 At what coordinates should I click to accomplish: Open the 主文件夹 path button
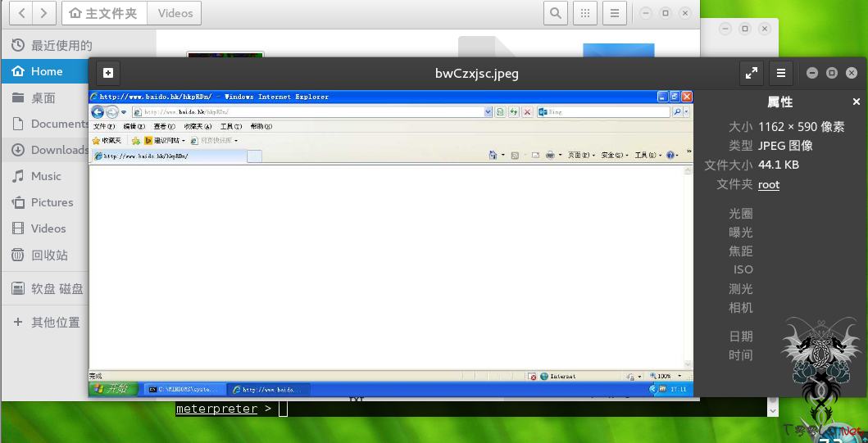coord(104,13)
